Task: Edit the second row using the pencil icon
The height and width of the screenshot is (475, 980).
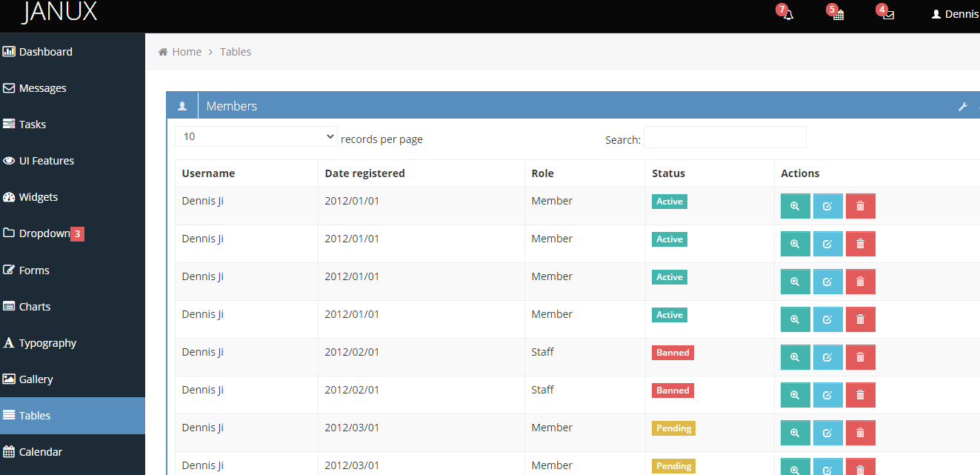Action: [x=827, y=243]
